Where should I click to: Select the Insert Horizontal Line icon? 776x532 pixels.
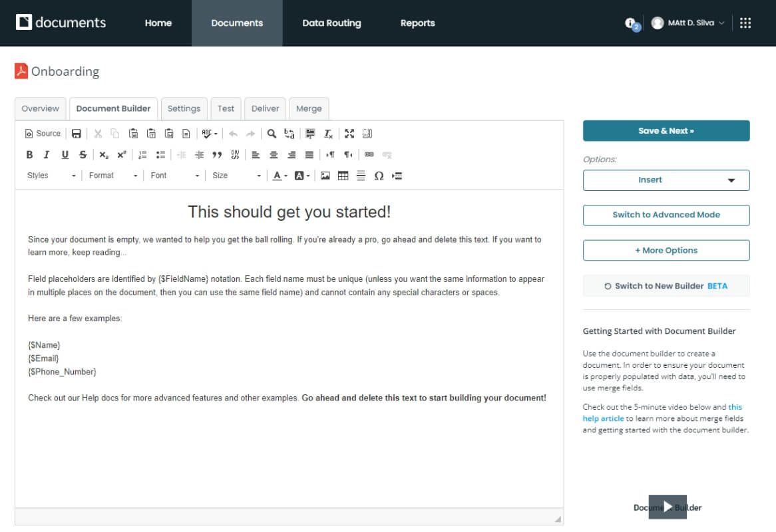[359, 175]
